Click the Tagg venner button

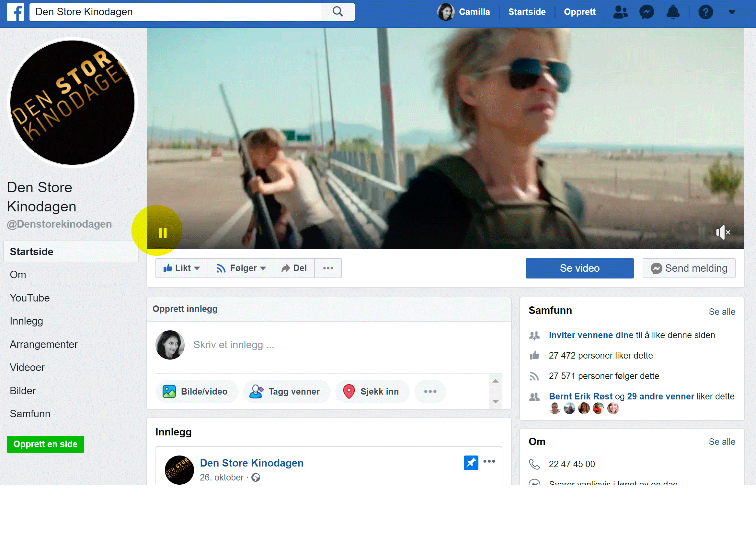(286, 391)
